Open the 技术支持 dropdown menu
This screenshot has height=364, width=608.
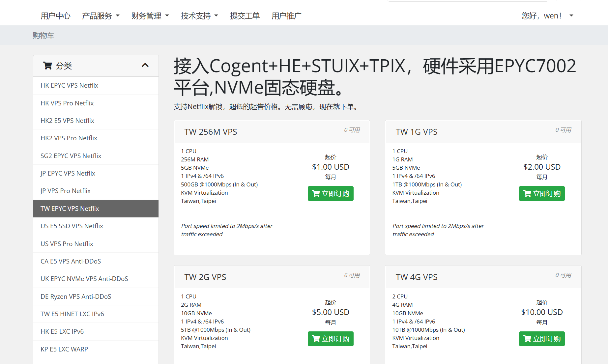(x=199, y=16)
